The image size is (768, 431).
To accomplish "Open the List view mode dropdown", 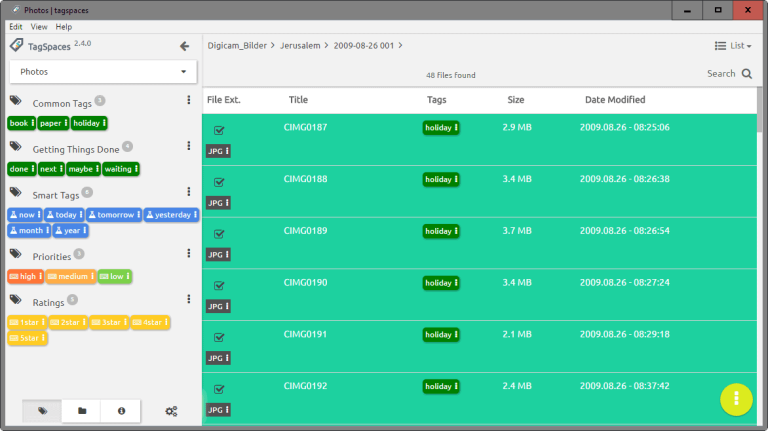I will (x=733, y=46).
